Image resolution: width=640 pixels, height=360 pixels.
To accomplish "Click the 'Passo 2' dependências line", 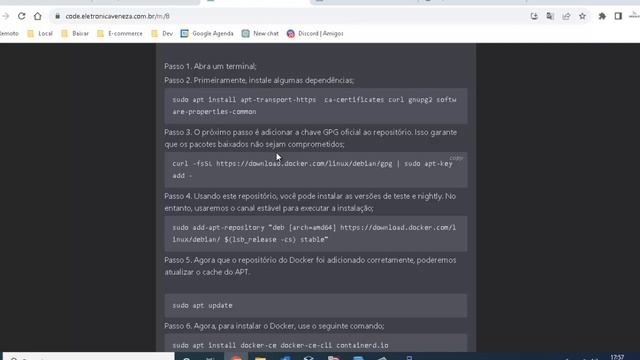I will point(259,80).
